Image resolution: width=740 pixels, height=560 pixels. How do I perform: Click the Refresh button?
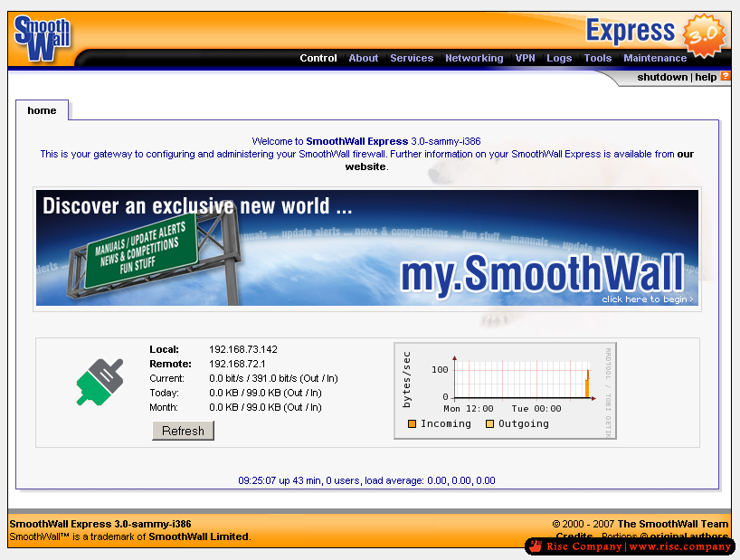(183, 431)
